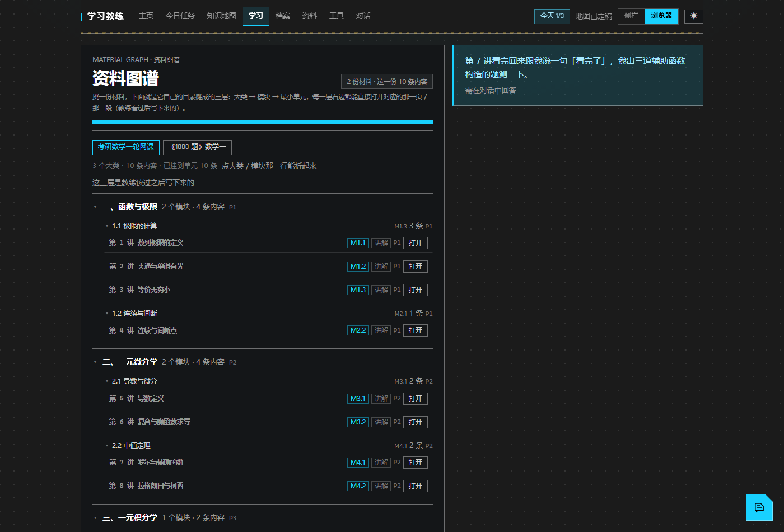This screenshot has width=784, height=532.
Task: Click the 学习教练 logo title
Action: [105, 16]
